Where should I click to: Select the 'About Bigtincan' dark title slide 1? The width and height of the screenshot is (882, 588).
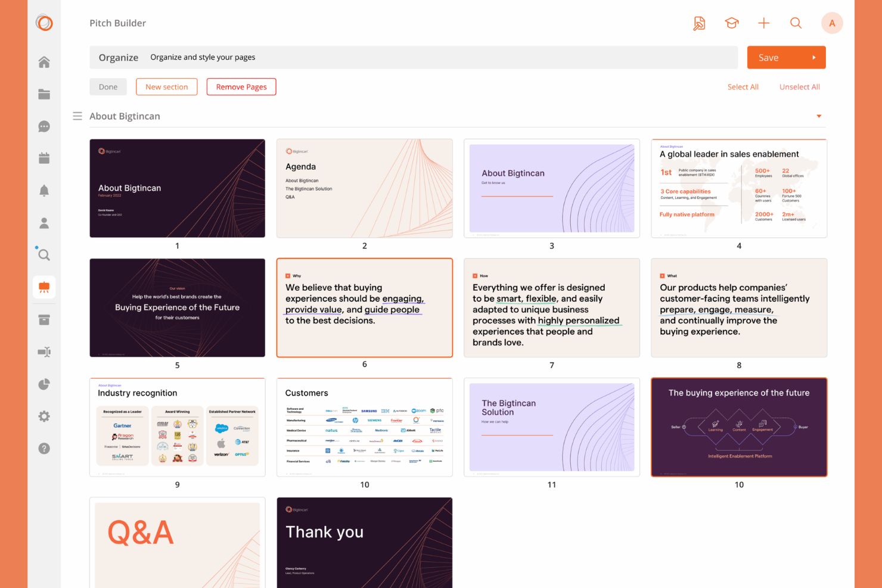tap(177, 188)
